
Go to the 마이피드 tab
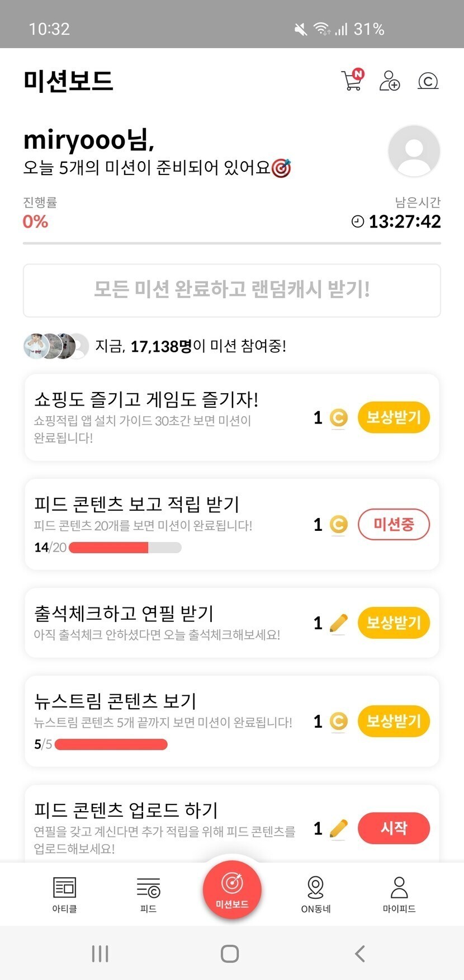(399, 894)
